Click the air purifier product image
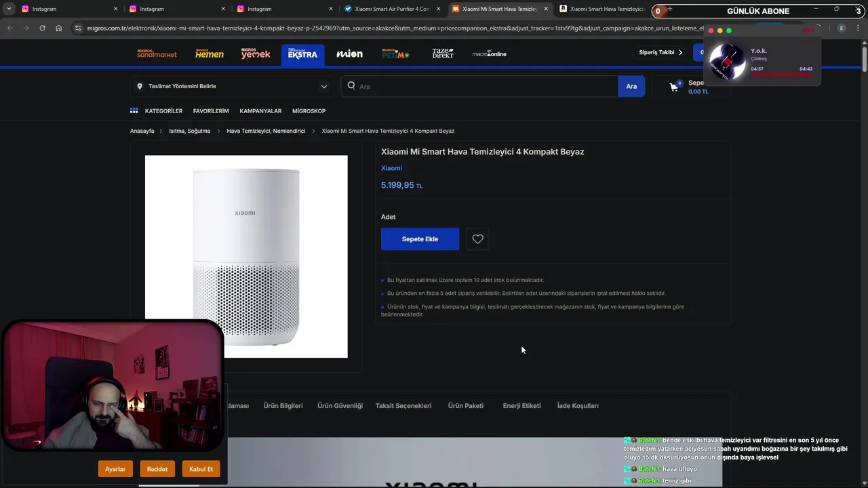Viewport: 868px width, 488px height. 246,256
